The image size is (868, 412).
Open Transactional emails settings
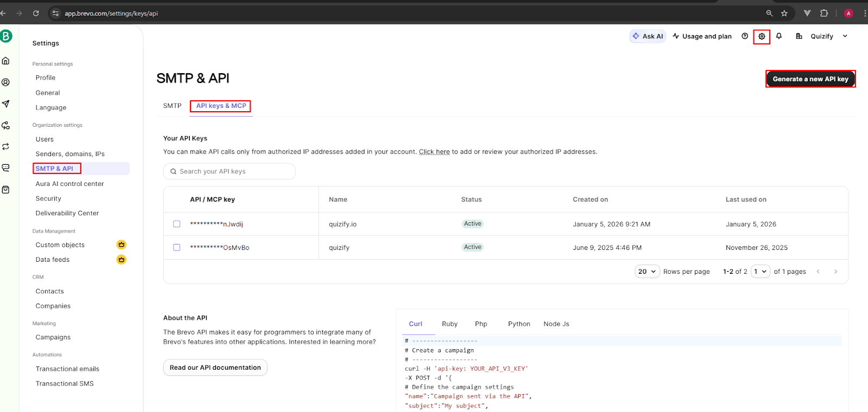pyautogui.click(x=67, y=369)
